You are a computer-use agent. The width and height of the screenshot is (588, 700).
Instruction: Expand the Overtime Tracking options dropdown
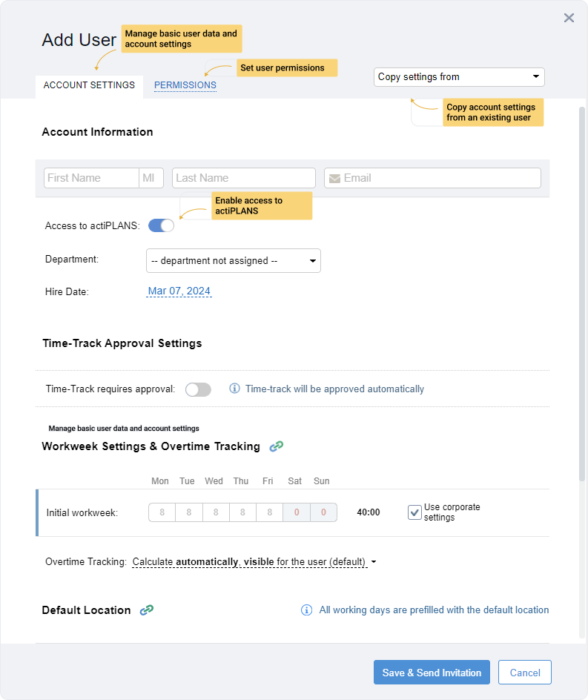[x=374, y=561]
